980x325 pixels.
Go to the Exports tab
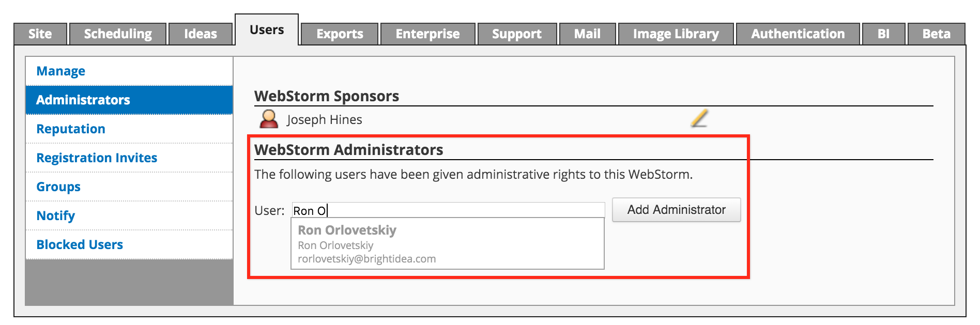point(340,34)
